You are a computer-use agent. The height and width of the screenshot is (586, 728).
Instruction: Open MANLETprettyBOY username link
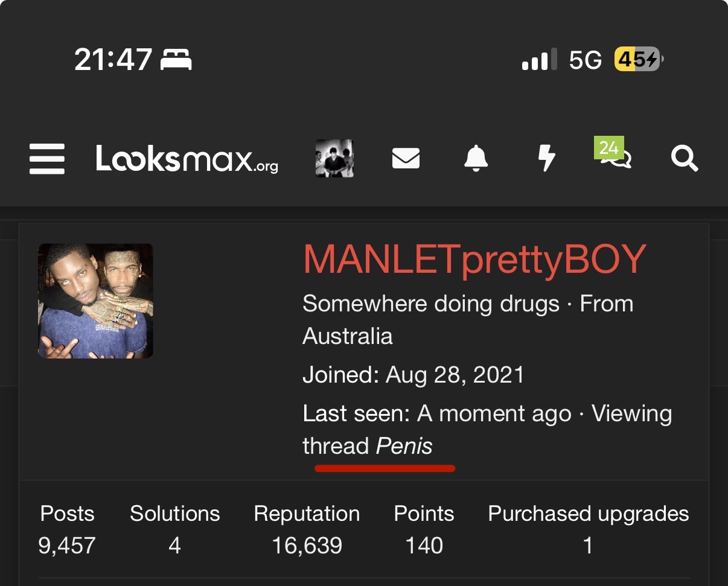coord(474,260)
